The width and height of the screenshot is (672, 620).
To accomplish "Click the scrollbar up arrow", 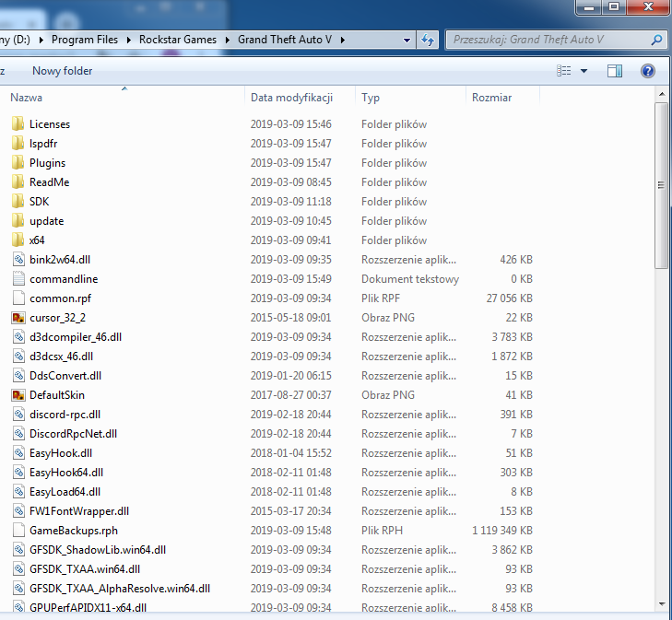I will click(661, 94).
